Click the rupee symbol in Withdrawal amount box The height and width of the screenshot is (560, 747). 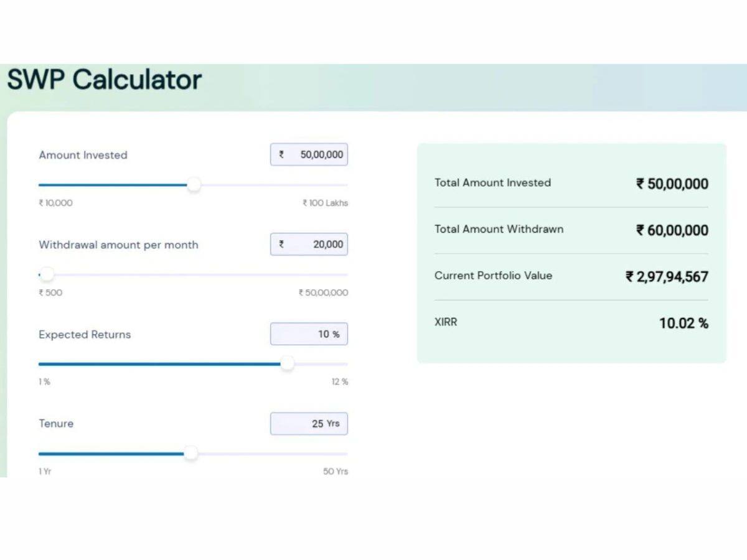pos(281,245)
